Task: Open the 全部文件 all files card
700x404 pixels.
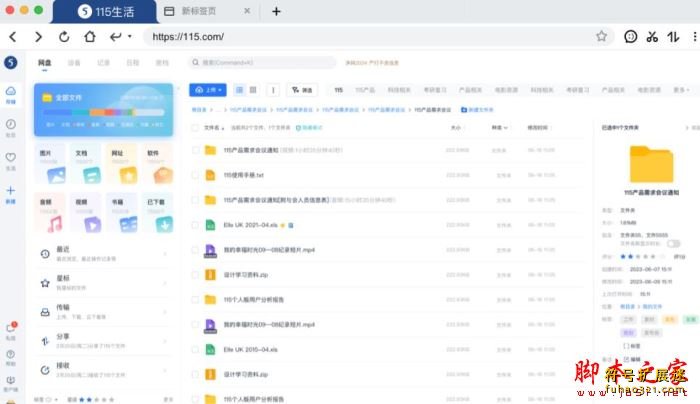Action: 104,110
